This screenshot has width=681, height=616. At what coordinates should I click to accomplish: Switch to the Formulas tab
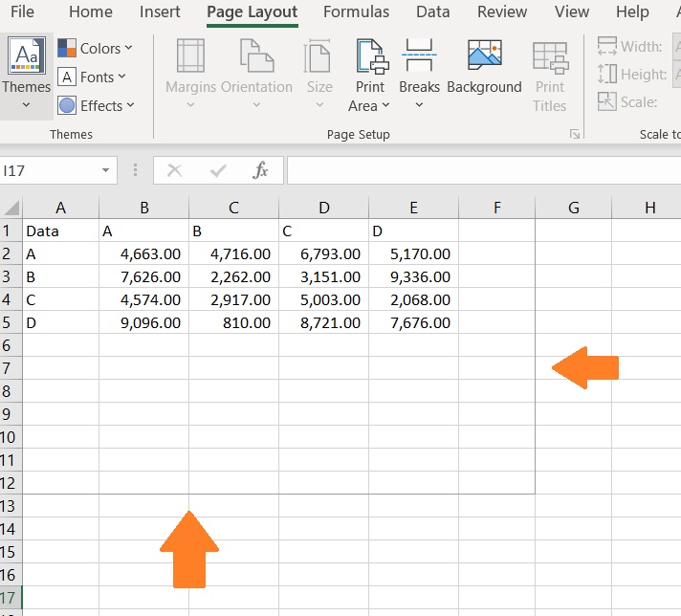click(356, 11)
